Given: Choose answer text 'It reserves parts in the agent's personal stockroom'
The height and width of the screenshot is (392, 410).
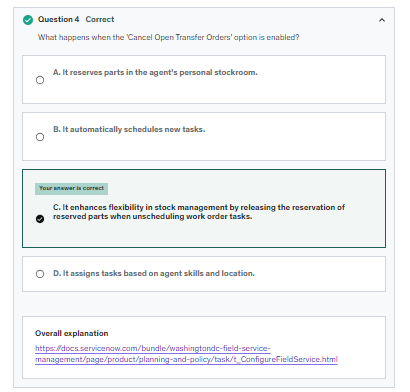Looking at the screenshot, I should pos(155,72).
